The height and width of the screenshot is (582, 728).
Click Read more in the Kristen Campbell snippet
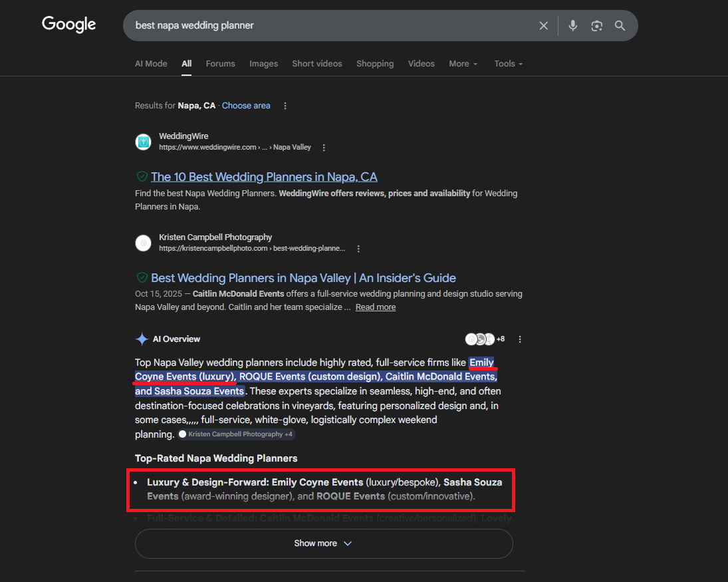(376, 307)
